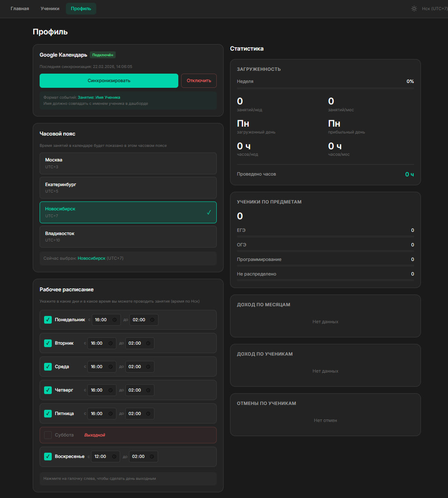448x498 pixels.
Task: Select the Москва UTC+3 timezone
Action: [128, 163]
